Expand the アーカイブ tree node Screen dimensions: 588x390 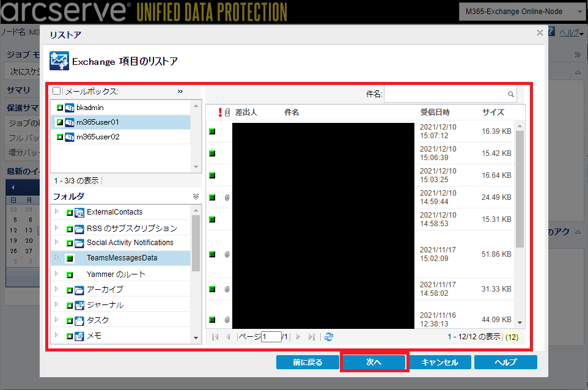[x=57, y=289]
